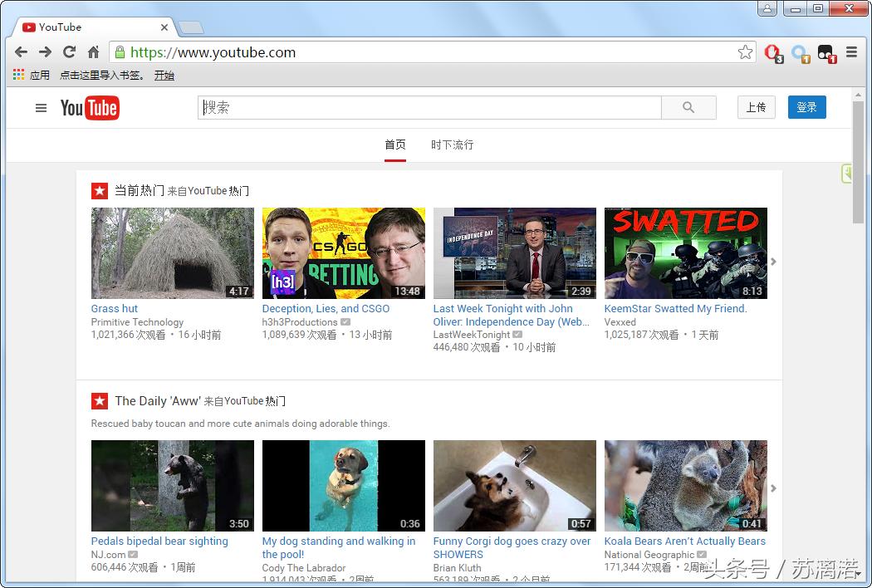Focus the YouTube 搜索 search field
This screenshot has width=872, height=588.
point(429,107)
